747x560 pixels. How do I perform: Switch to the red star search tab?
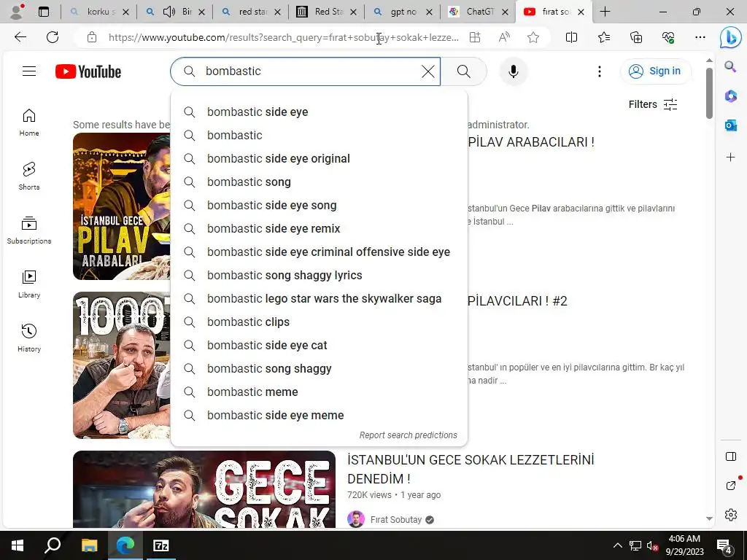[x=251, y=12]
